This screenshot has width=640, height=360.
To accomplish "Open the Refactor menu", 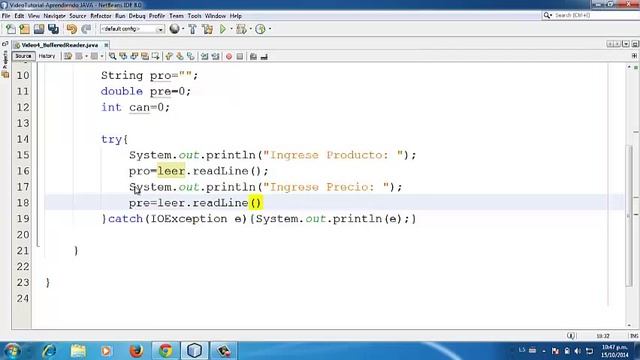I will 100,16.
